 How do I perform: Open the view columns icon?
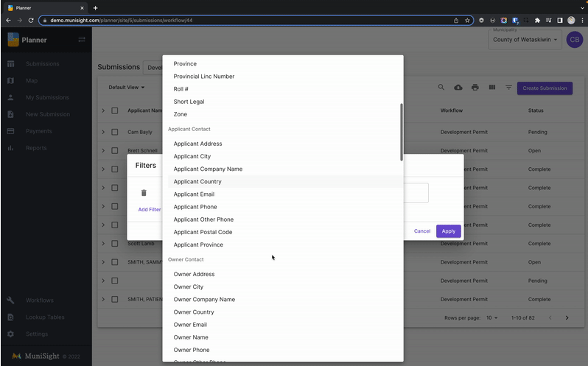tap(491, 88)
